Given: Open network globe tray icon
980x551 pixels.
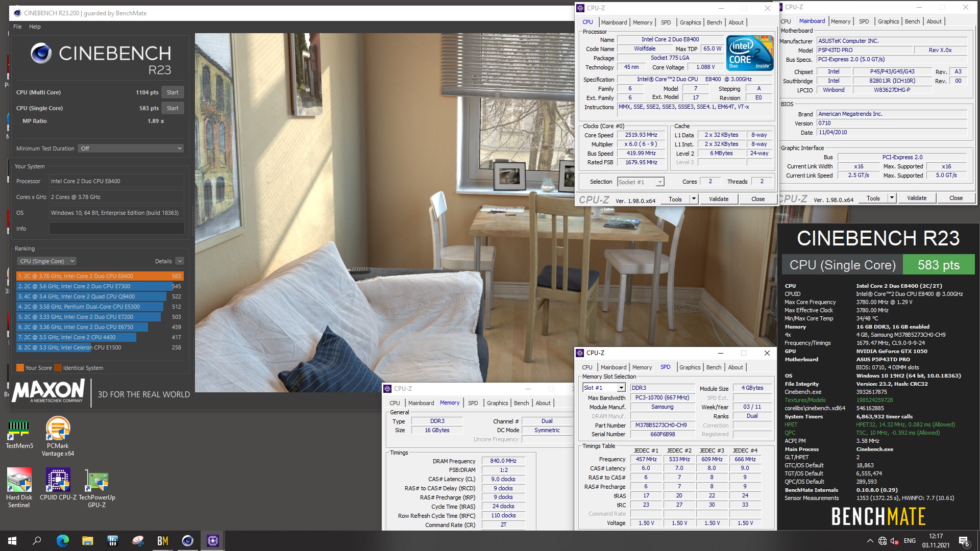Looking at the screenshot, I should pos(883,541).
